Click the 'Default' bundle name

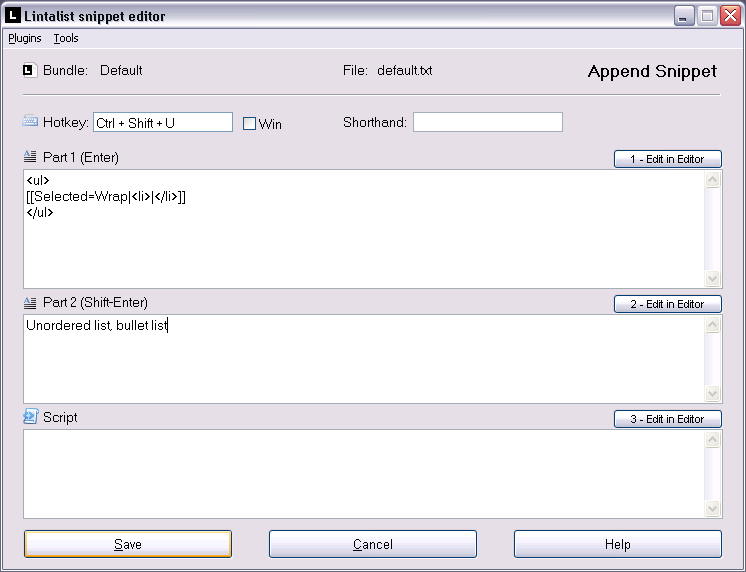[x=121, y=70]
